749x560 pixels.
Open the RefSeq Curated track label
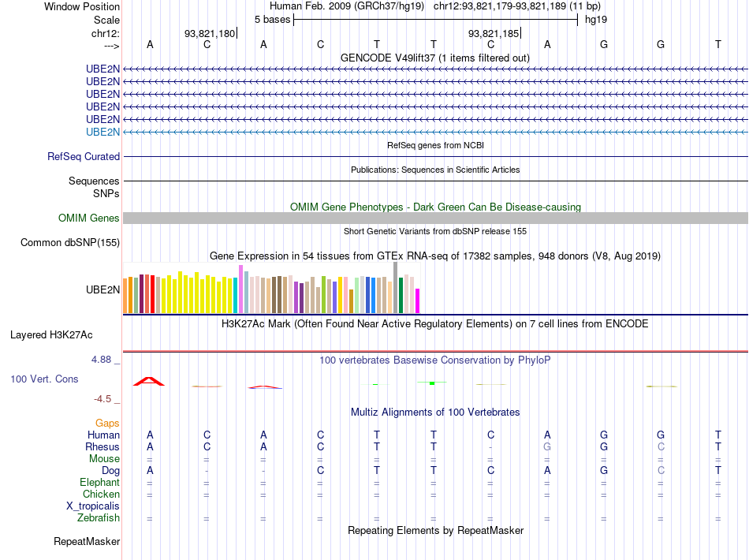[x=84, y=156]
